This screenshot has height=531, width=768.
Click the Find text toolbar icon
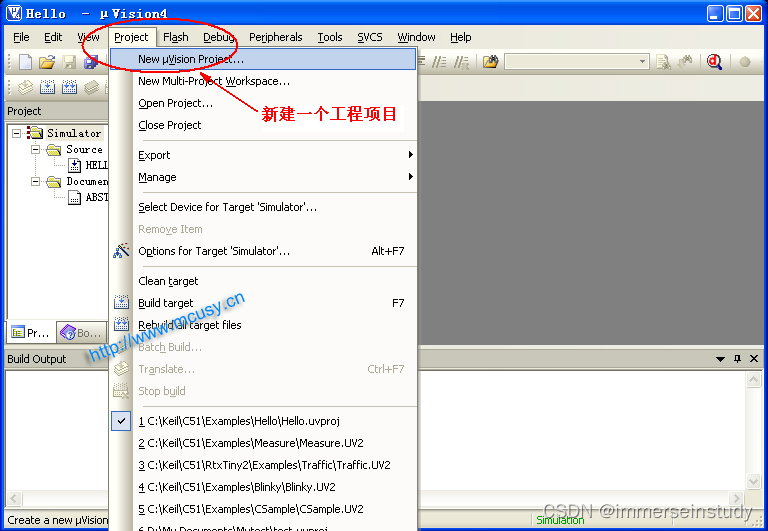pyautogui.click(x=663, y=62)
